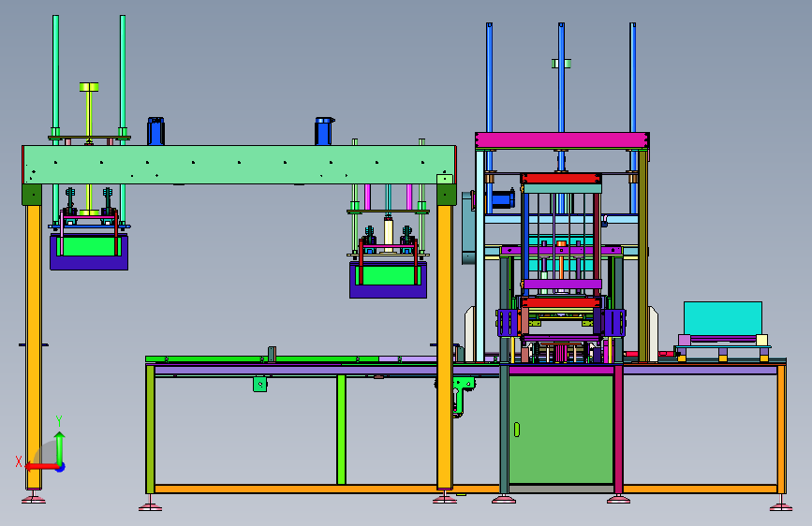812x526 pixels.
Task: Select the red upper plate inside press
Action: click(x=561, y=179)
